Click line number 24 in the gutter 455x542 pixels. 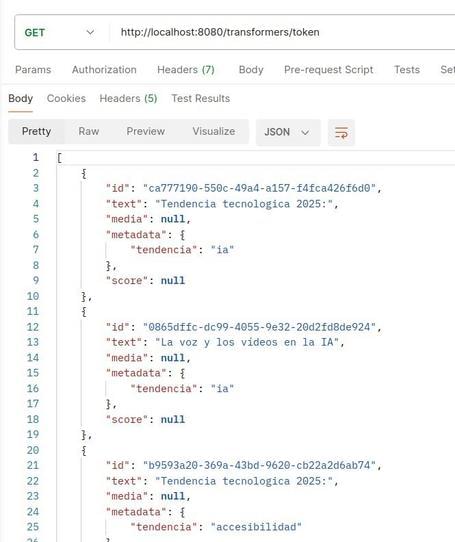pos(33,512)
